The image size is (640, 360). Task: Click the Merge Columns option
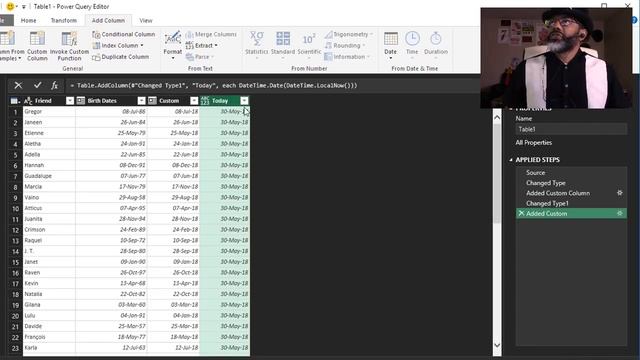[x=211, y=34]
